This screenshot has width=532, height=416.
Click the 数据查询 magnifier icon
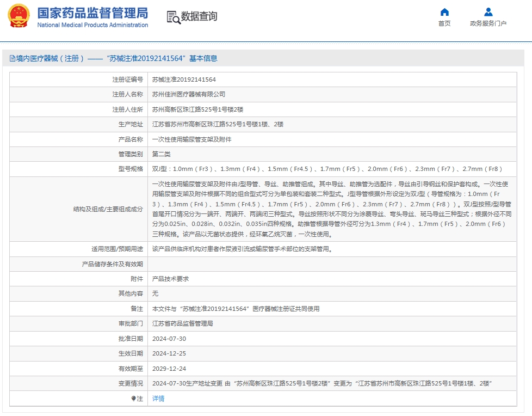174,17
